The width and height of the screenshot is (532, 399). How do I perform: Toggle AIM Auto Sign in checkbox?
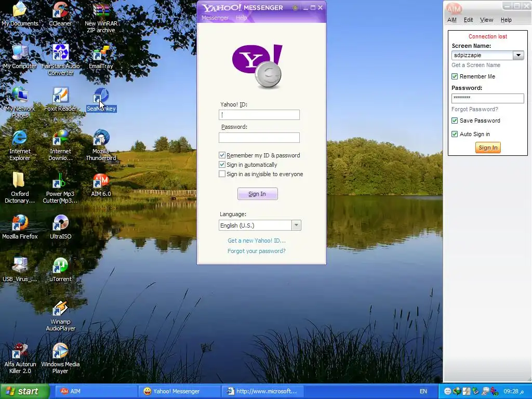point(455,134)
